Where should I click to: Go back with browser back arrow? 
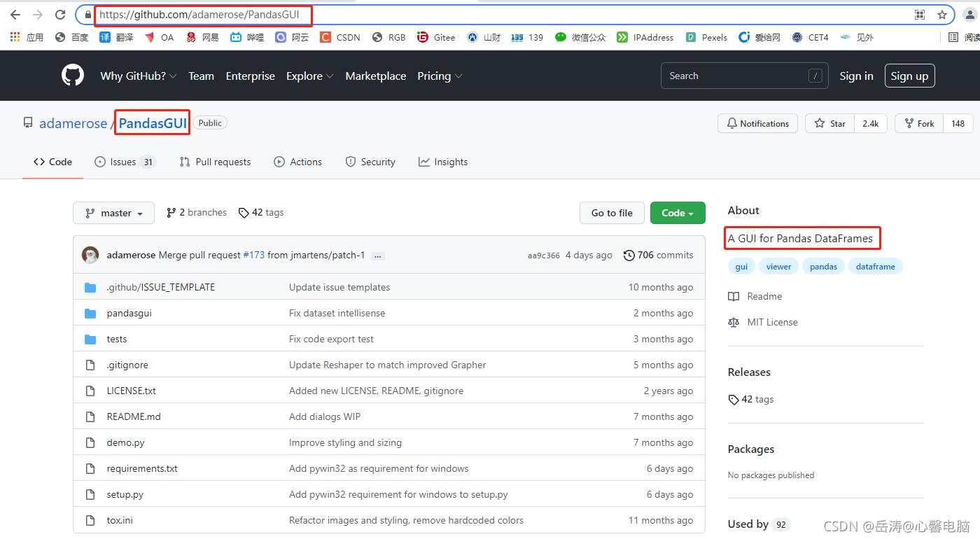pos(15,15)
